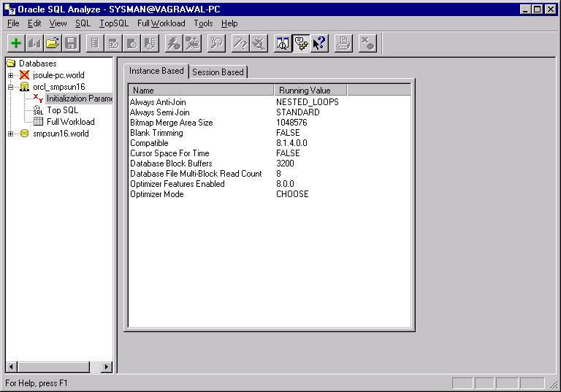Viewport: 561px width, 392px height.
Task: Click the grayed lightbulb toolbar icon
Action: click(216, 43)
